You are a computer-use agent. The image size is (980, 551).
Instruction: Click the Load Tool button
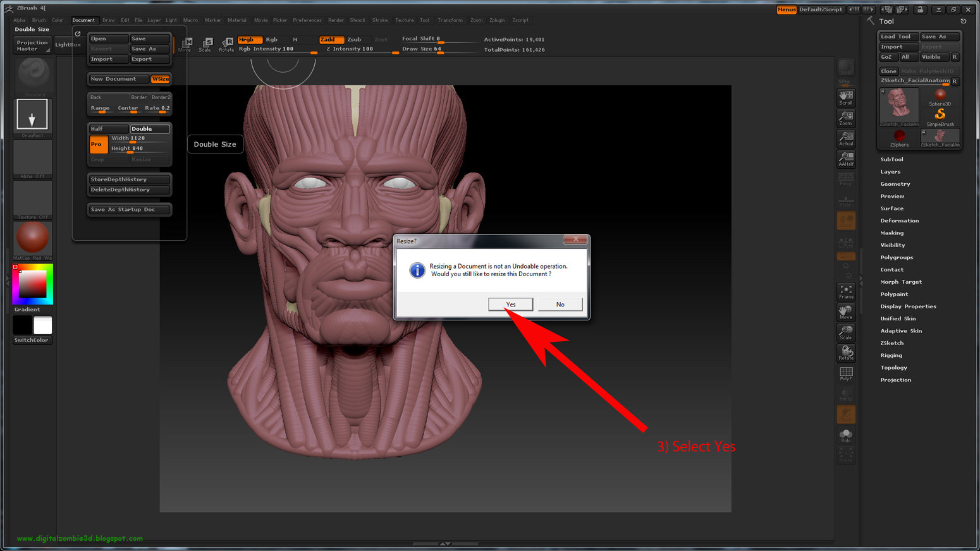point(898,37)
